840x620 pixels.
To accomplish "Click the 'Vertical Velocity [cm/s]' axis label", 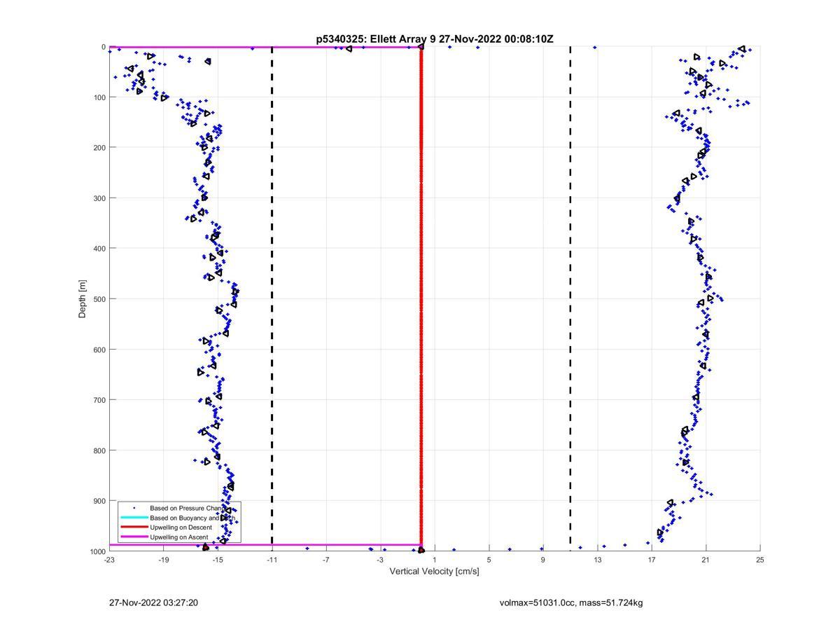I will [434, 571].
